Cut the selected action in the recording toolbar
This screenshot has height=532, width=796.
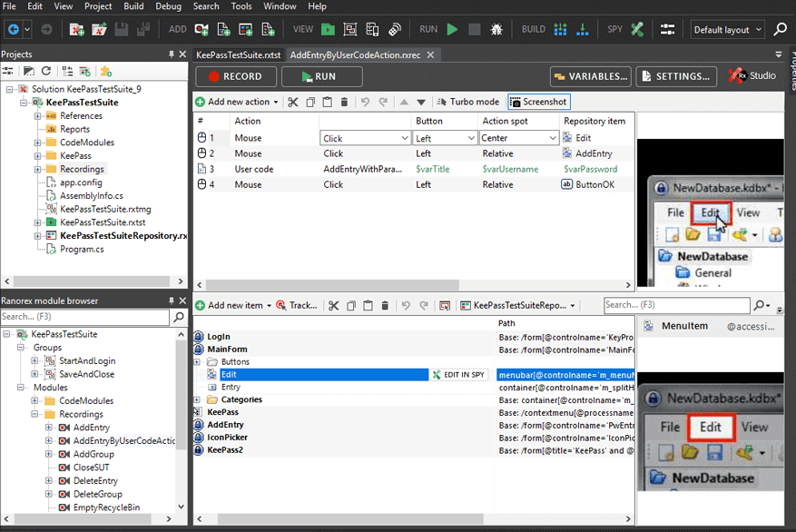(293, 102)
